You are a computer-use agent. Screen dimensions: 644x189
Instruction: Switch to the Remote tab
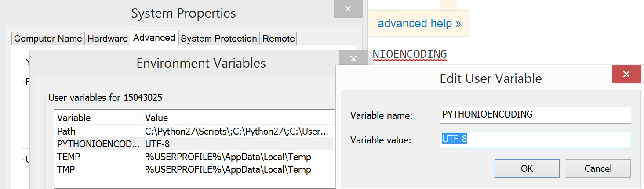coord(278,39)
